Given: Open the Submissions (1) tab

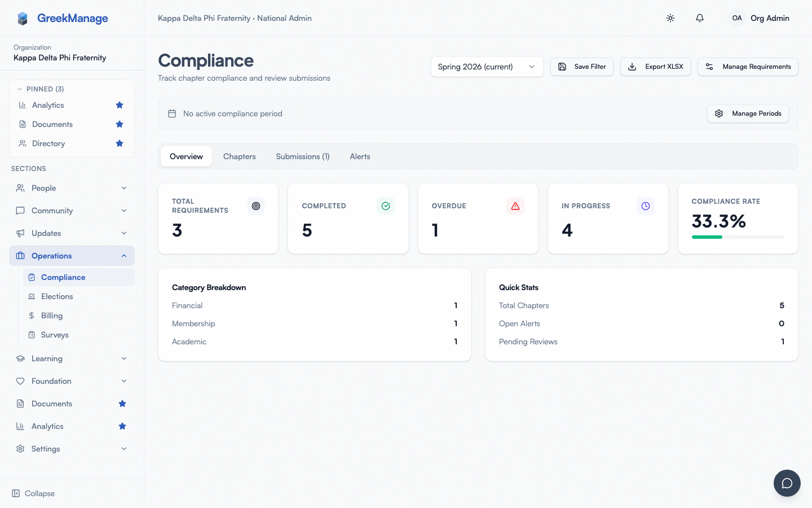Looking at the screenshot, I should tap(303, 156).
